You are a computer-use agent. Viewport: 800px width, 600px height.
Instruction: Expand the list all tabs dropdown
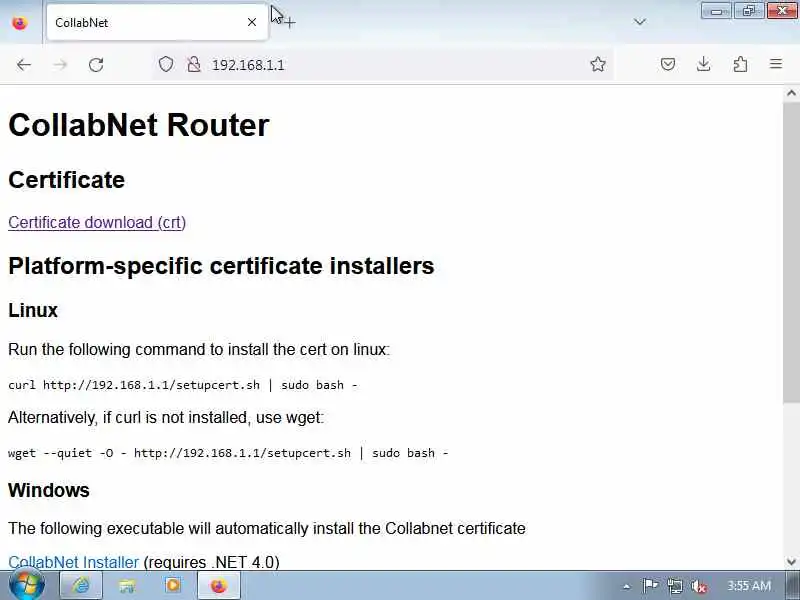tap(640, 22)
